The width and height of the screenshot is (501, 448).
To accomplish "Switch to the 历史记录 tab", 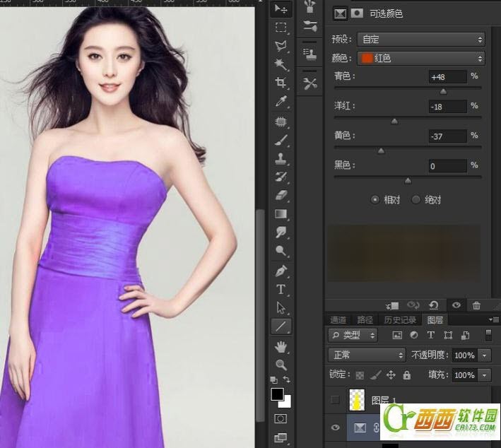I will [x=401, y=320].
